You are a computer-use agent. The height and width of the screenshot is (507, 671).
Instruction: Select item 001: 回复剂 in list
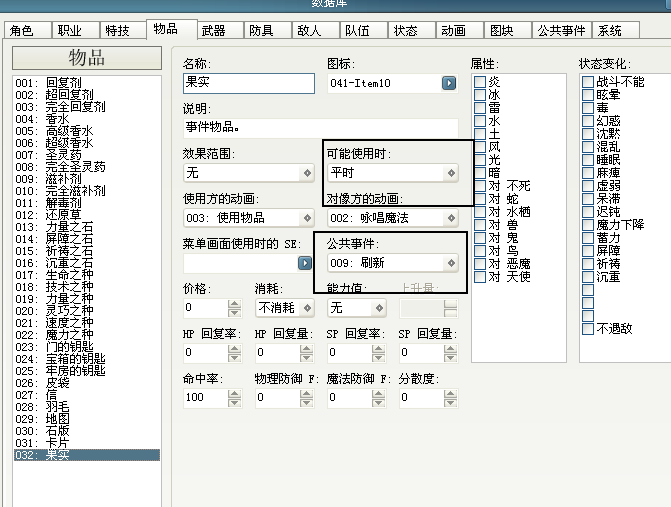pyautogui.click(x=87, y=83)
